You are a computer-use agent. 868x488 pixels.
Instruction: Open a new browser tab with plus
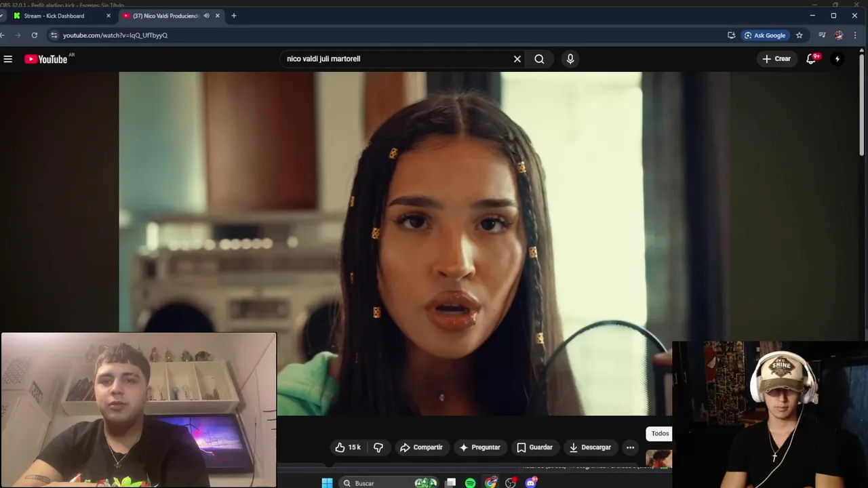[234, 16]
